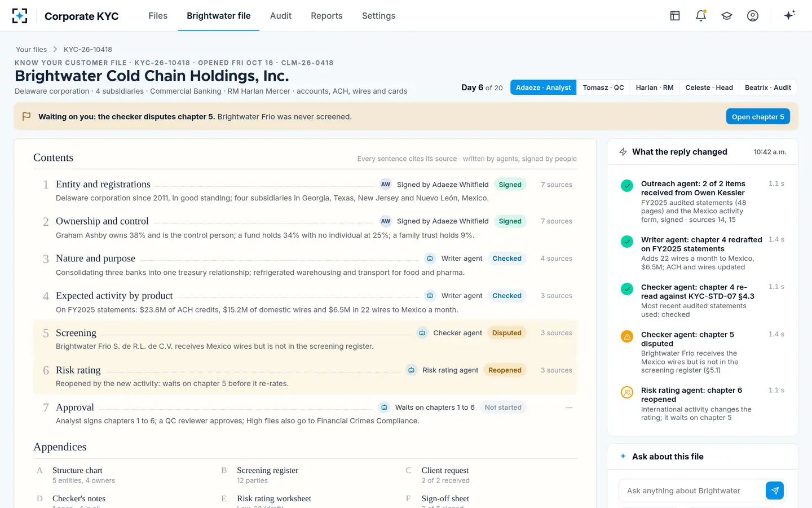Open the user profile icon
The width and height of the screenshot is (812, 508).
[x=753, y=16]
